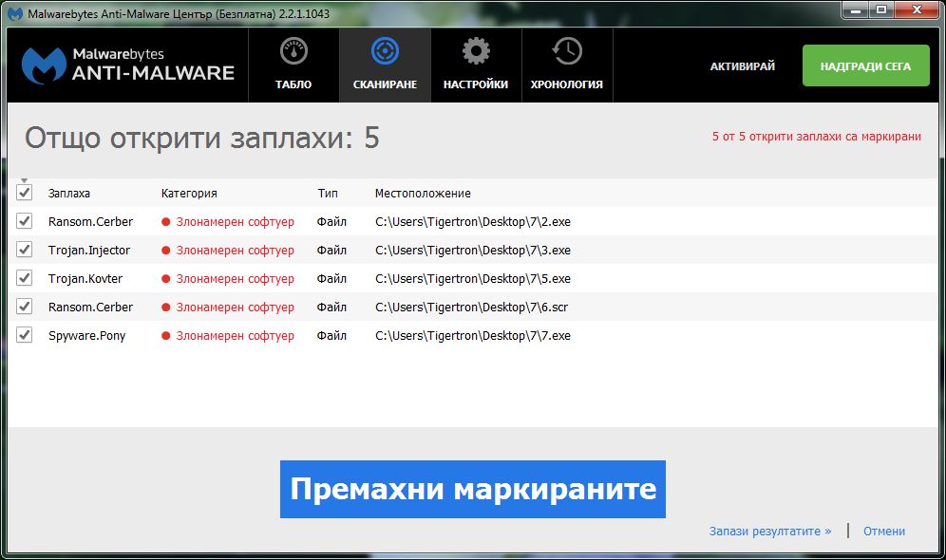The width and height of the screenshot is (946, 560).
Task: Click red dot in Spyware.Pony row
Action: point(166,336)
